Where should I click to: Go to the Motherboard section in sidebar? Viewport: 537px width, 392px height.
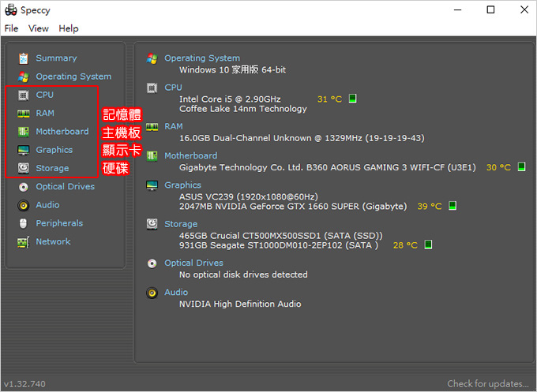(62, 132)
